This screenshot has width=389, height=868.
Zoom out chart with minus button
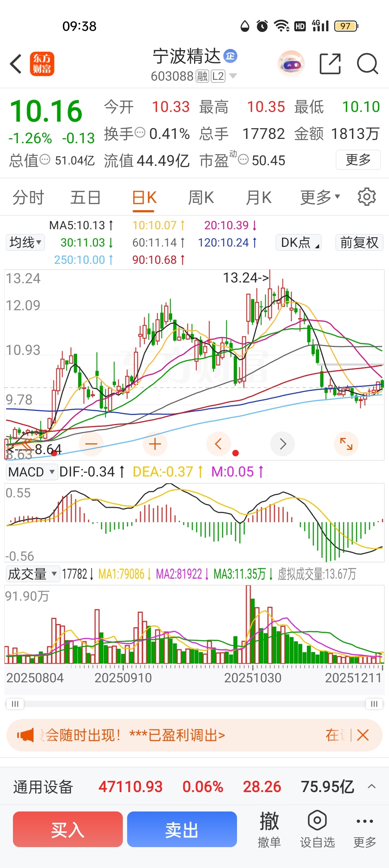click(x=91, y=444)
